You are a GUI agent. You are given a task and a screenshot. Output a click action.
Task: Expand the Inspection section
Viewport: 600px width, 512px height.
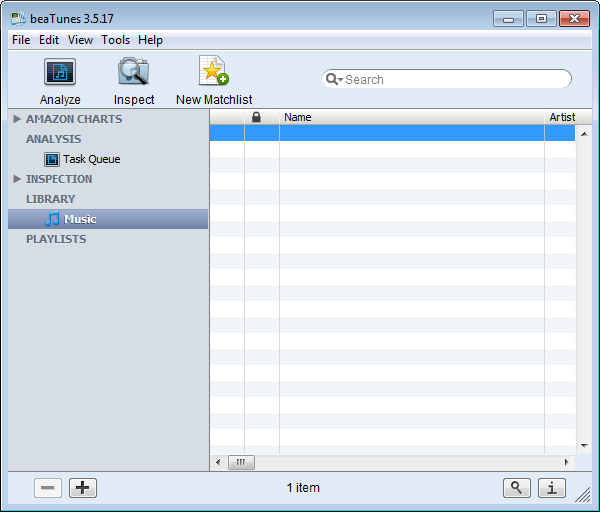(x=17, y=179)
